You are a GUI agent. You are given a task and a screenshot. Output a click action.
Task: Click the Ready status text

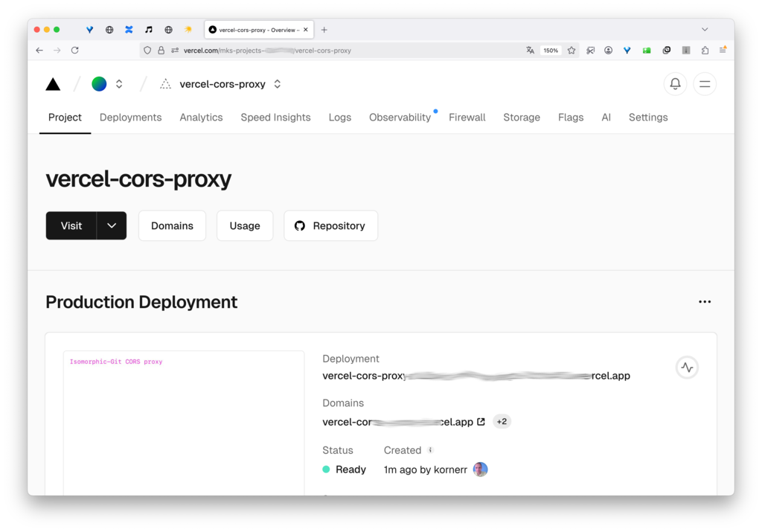[350, 469]
